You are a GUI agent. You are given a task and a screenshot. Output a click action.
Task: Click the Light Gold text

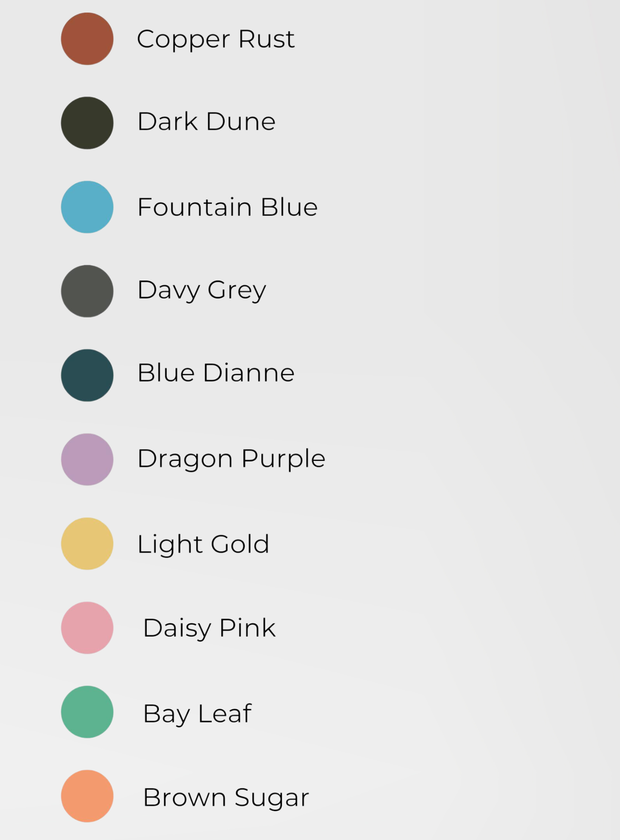(x=203, y=544)
